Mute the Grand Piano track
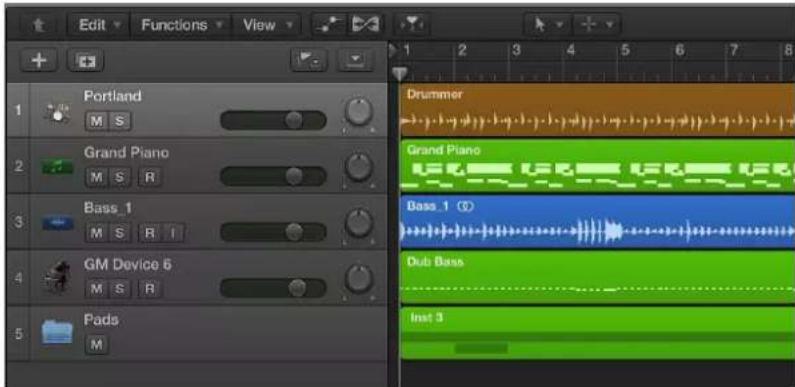The width and height of the screenshot is (795, 387). tap(96, 177)
